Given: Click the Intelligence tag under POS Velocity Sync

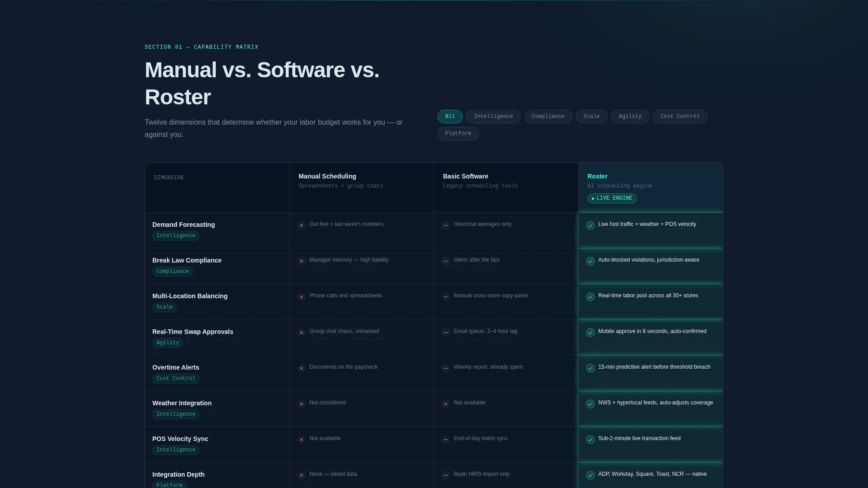Looking at the screenshot, I should pos(176,450).
